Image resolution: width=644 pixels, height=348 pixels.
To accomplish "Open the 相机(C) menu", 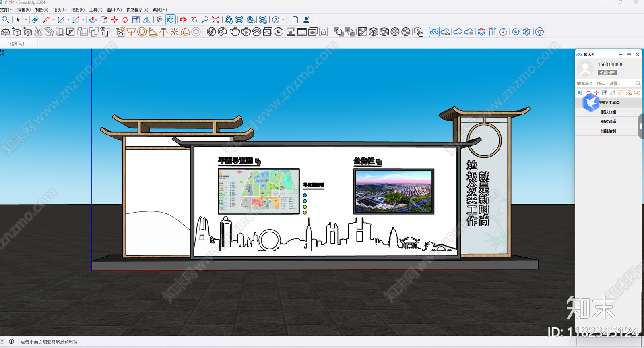I will pos(60,10).
